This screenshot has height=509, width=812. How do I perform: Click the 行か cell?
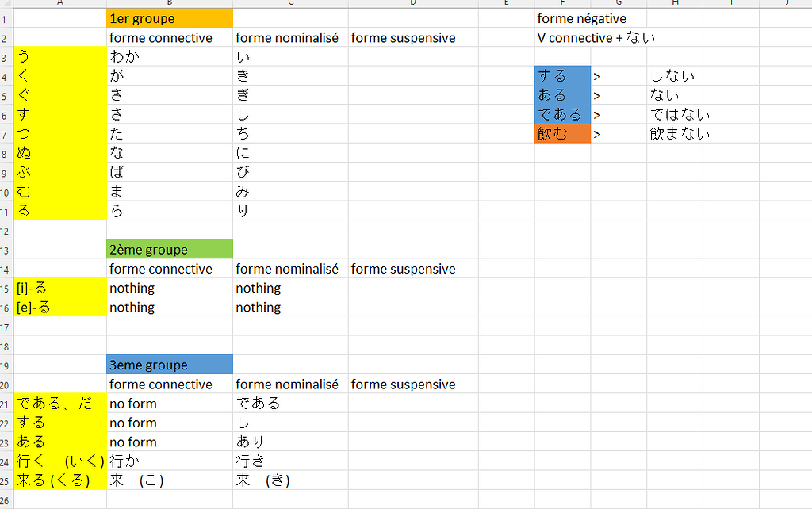[170, 461]
